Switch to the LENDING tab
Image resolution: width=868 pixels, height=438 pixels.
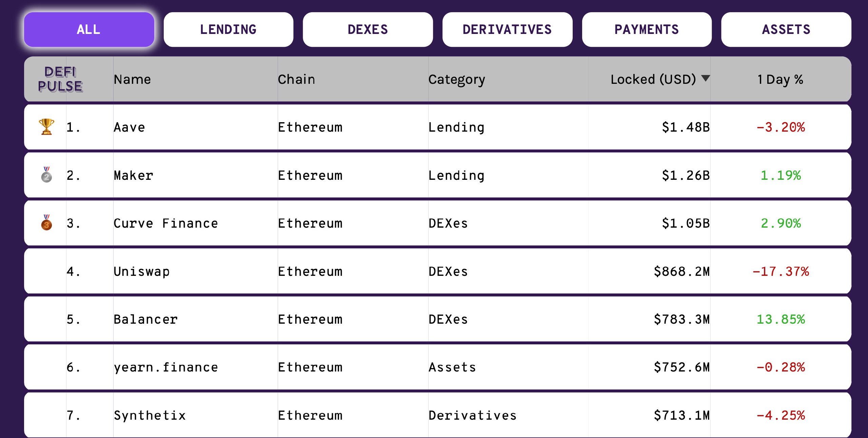click(x=228, y=30)
